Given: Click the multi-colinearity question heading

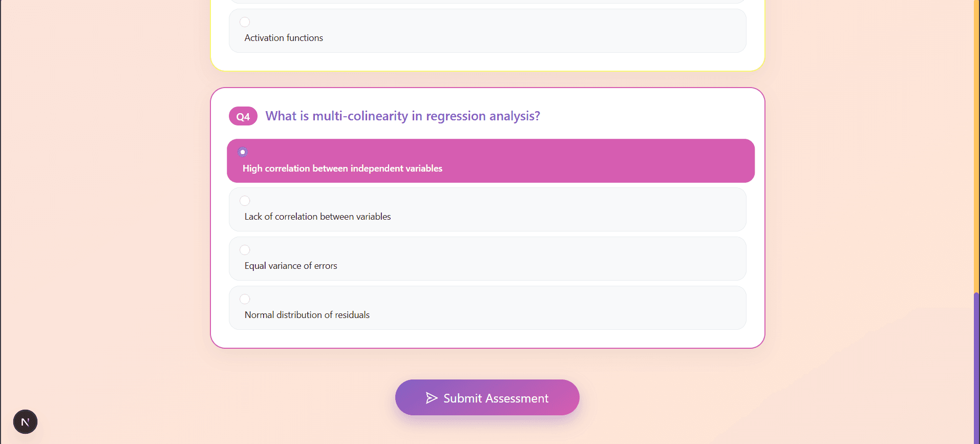Looking at the screenshot, I should (x=402, y=116).
